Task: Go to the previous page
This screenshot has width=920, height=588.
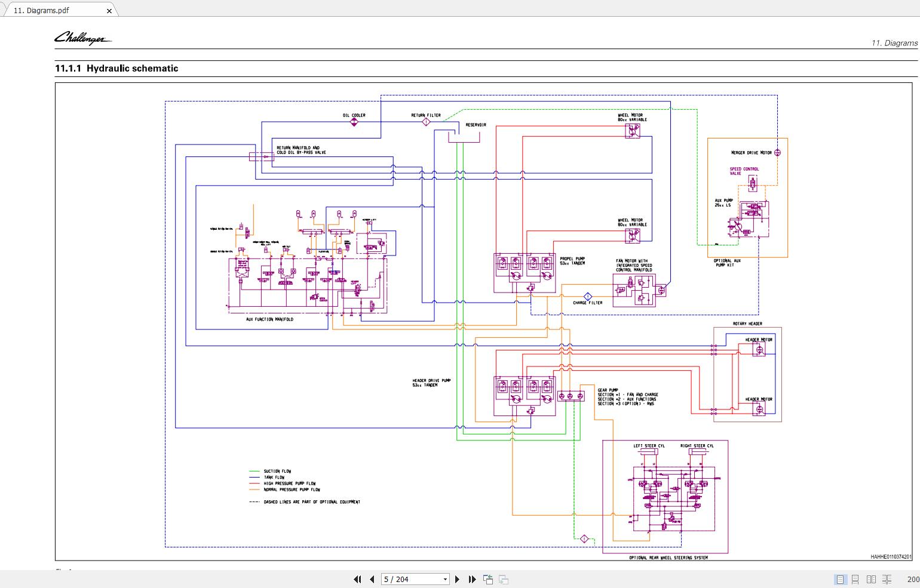Action: (x=372, y=579)
